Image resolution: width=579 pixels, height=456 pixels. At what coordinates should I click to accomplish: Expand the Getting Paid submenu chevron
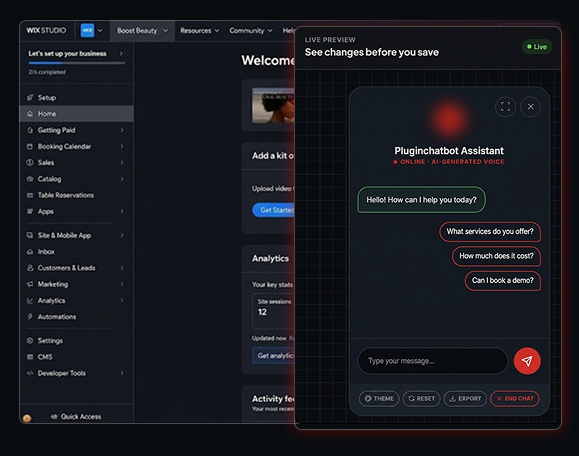[121, 130]
